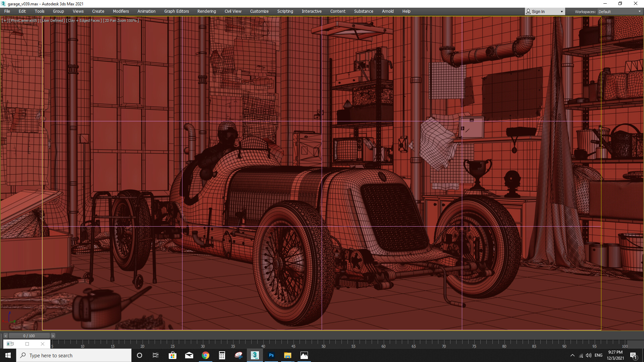Open the PhysCamera005 viewport label menu
Screen dimensions: 644x362
[x=24, y=20]
